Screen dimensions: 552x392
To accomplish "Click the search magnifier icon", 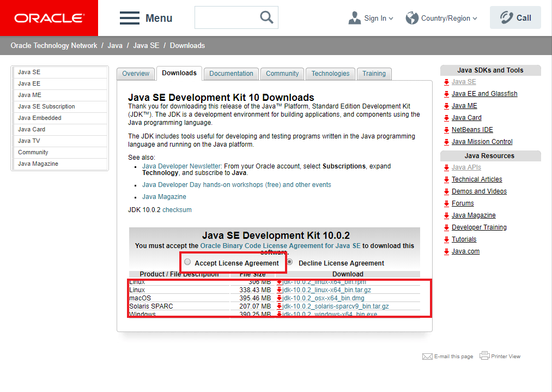I will coord(266,17).
